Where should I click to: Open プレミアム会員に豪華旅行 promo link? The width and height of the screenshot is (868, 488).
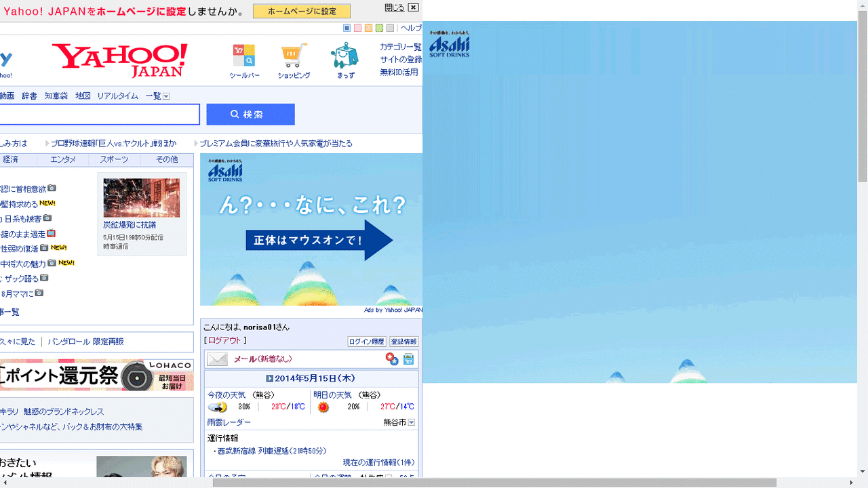click(x=276, y=144)
